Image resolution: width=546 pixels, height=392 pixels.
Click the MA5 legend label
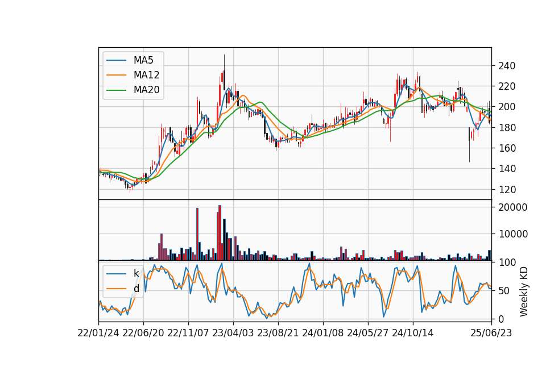tap(143, 60)
